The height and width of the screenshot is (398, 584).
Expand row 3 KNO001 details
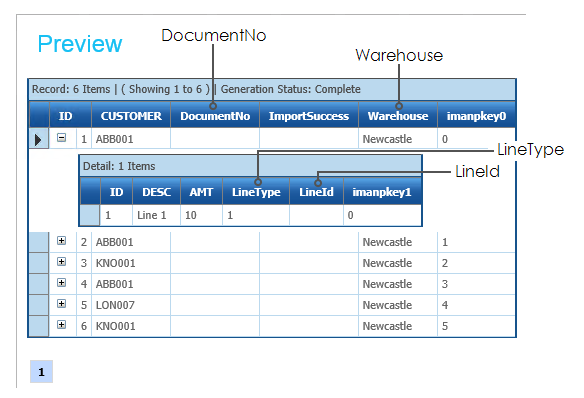tap(61, 262)
